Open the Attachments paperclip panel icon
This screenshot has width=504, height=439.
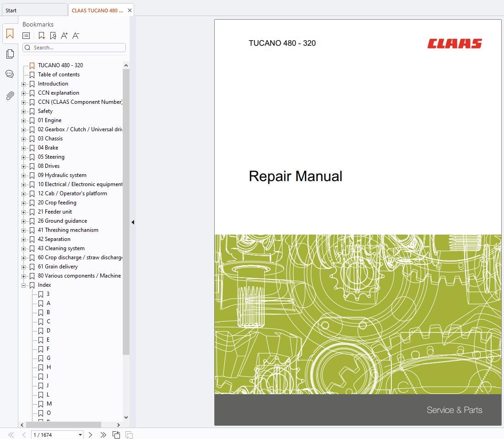(10, 96)
